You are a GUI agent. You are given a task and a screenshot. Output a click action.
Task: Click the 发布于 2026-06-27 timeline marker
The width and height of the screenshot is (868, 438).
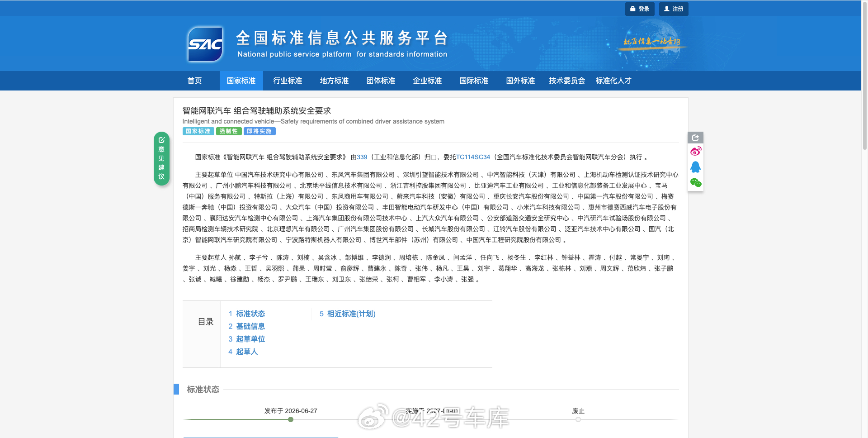pos(291,419)
